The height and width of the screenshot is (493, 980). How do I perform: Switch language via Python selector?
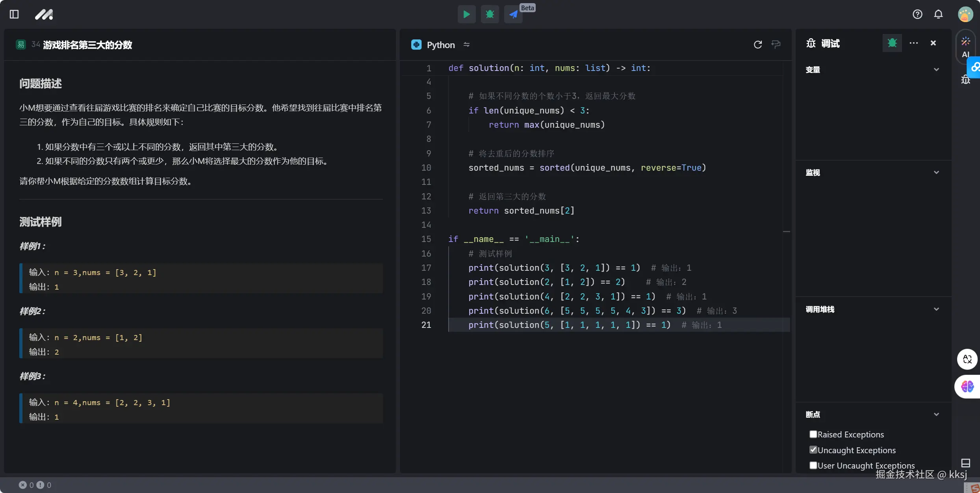click(441, 45)
